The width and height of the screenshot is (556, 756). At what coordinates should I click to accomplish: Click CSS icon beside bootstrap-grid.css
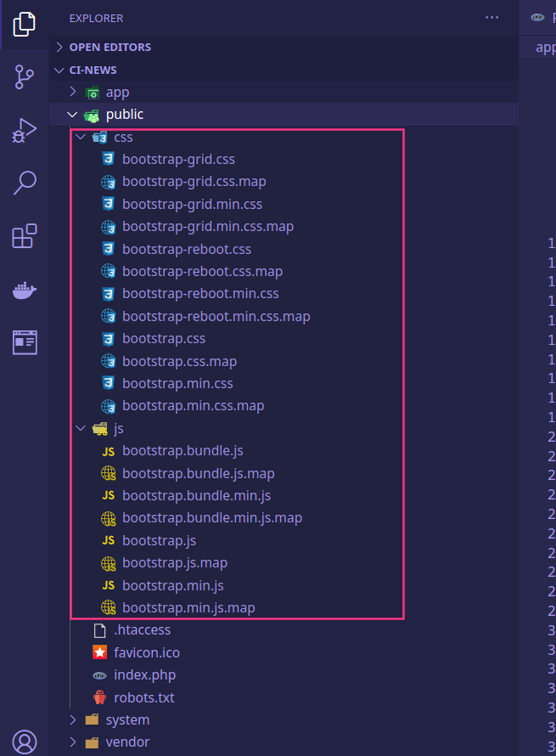(109, 159)
